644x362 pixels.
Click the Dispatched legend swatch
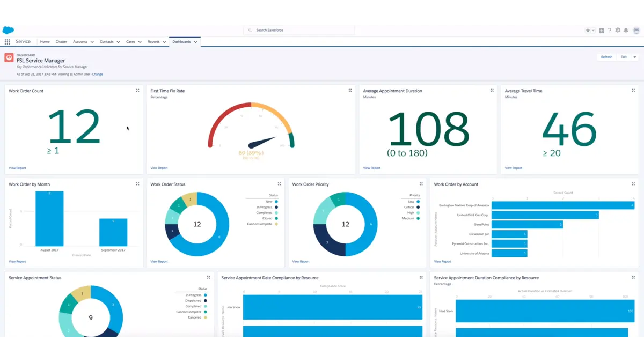click(x=206, y=301)
